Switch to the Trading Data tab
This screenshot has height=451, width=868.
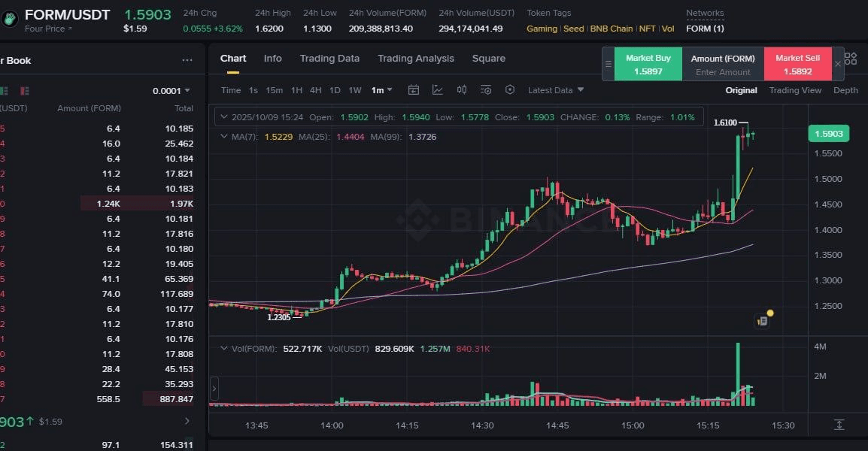[x=329, y=59]
